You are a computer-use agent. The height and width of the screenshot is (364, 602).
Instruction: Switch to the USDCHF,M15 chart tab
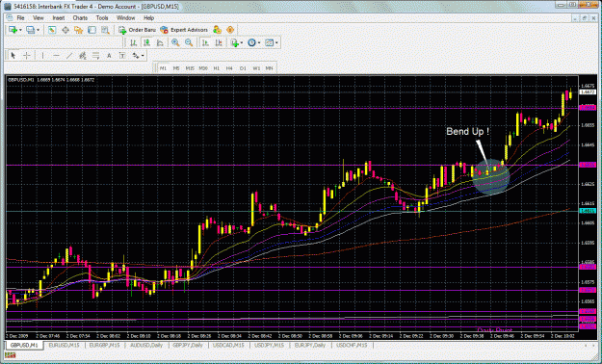[x=352, y=345]
